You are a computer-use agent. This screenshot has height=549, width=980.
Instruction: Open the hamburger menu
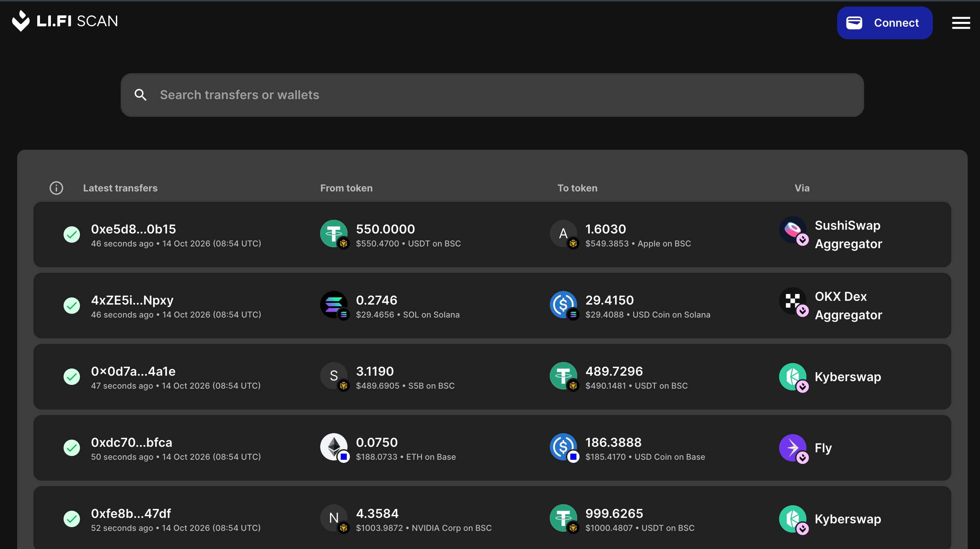tap(961, 23)
